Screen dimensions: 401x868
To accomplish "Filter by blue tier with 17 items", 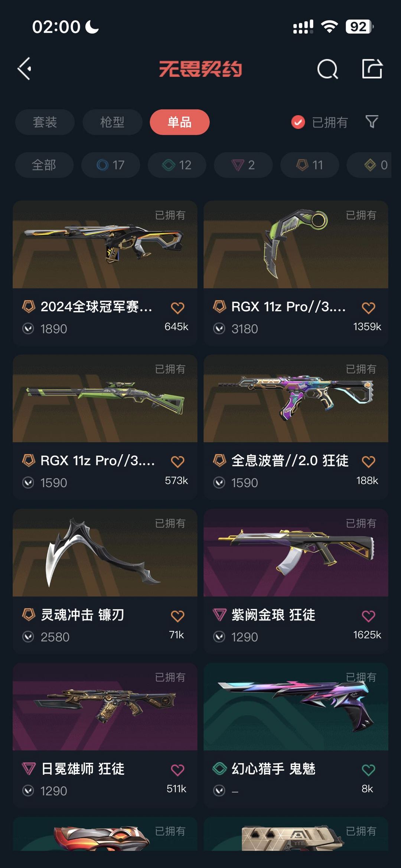I will pos(111,165).
